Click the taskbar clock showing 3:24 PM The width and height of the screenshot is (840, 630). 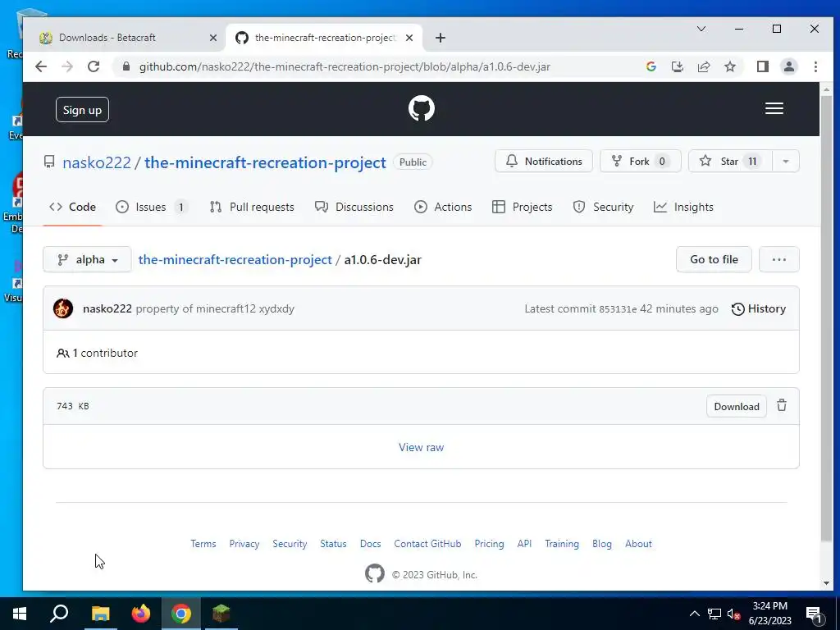(x=769, y=614)
